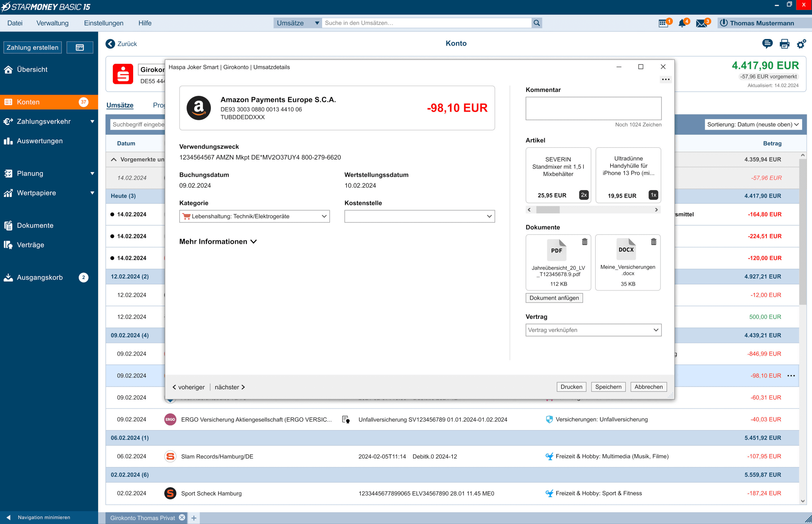812x524 pixels.
Task: Switch to the Umsätze tab
Action: click(120, 105)
